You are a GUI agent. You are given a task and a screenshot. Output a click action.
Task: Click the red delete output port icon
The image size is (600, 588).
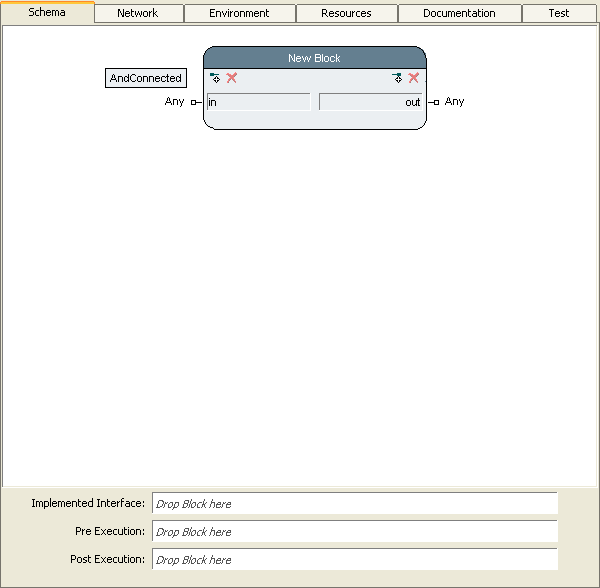414,78
